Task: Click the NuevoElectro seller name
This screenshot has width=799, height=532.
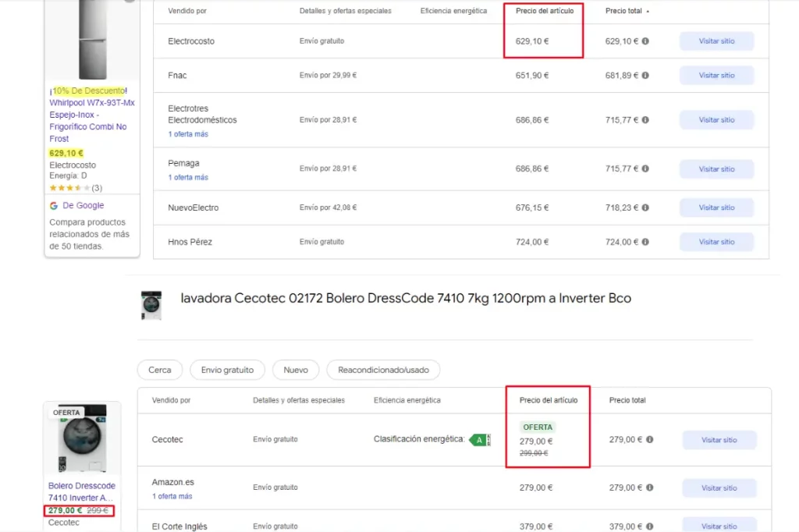Action: 194,208
